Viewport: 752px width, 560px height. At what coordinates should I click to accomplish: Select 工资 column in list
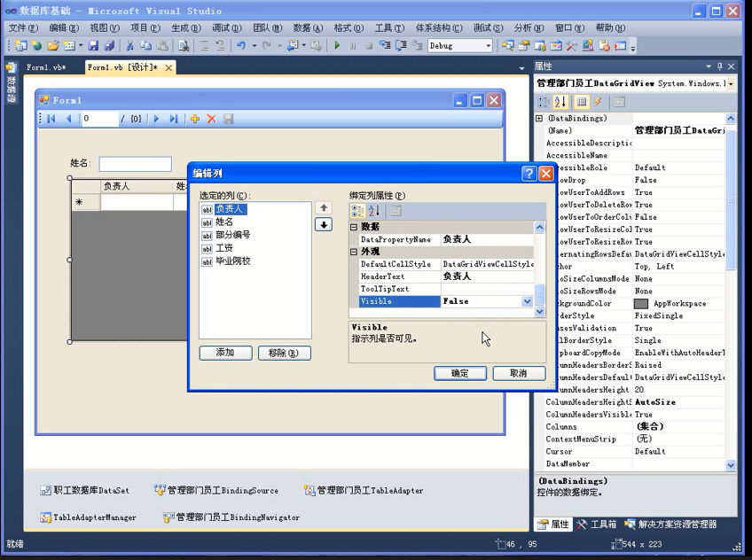pyautogui.click(x=224, y=248)
